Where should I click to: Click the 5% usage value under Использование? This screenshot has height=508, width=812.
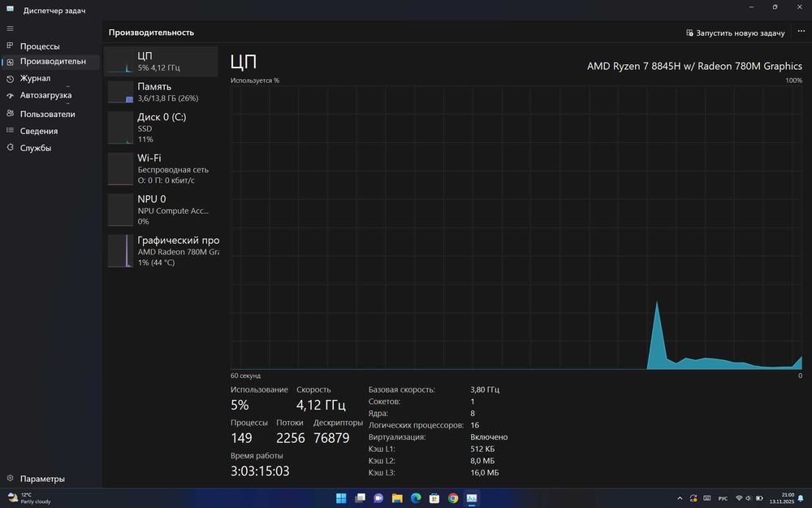(240, 405)
